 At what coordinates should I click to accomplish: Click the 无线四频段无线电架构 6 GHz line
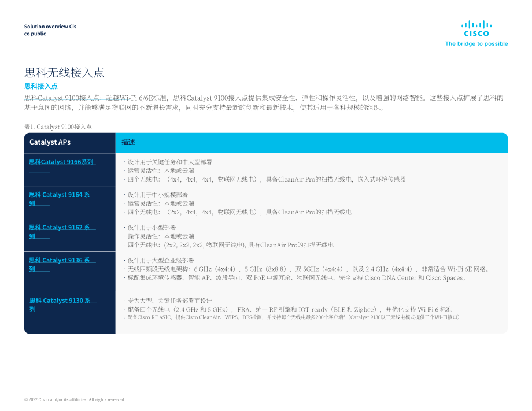pyautogui.click(x=309, y=269)
